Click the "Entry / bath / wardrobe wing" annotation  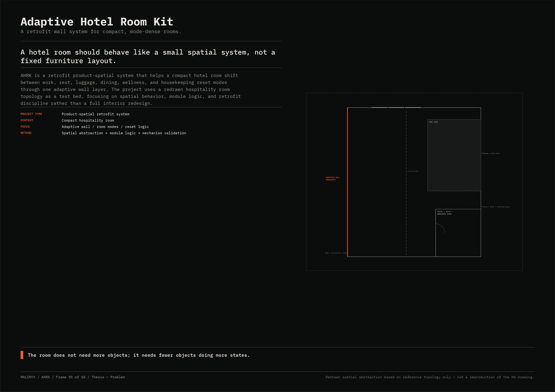coord(496,207)
